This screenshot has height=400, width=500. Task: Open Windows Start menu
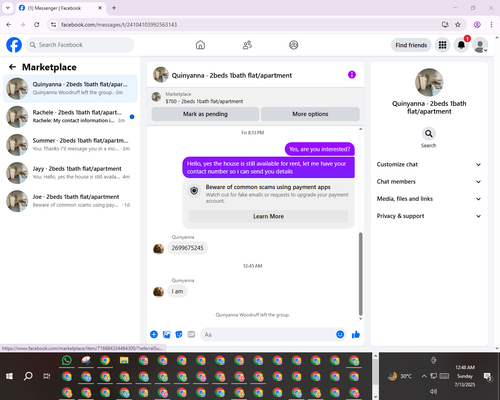[x=9, y=376]
